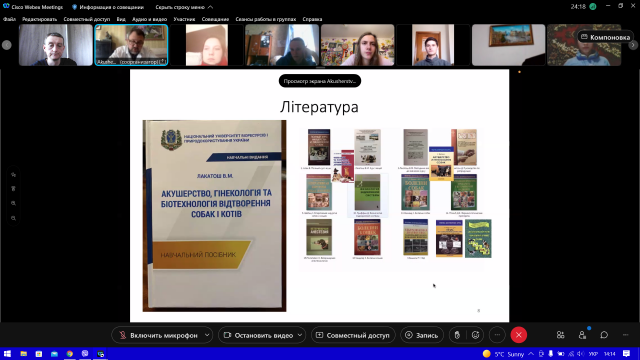Click Скрыть строку меню toggle
640x360 pixels.
184,7
